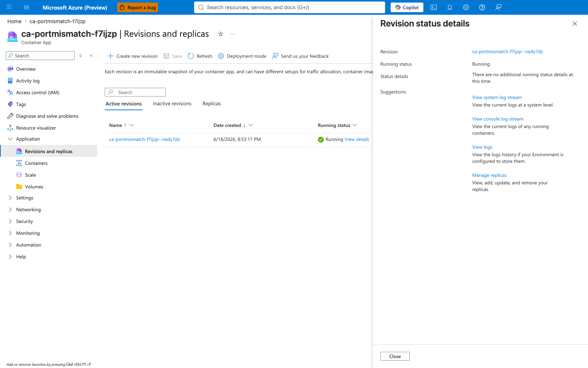The image size is (588, 368).
Task: Collapse the sidebar with double chevron
Action: 92,56
